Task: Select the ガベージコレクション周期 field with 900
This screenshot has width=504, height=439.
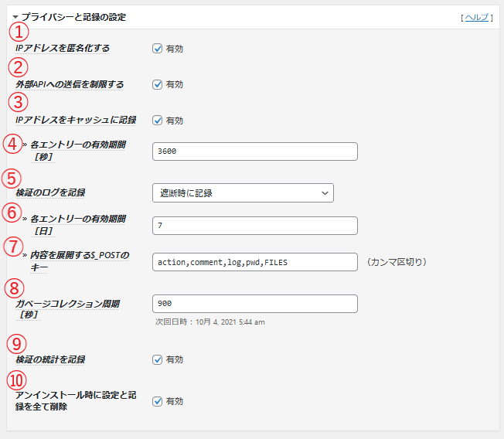Action: 255,304
